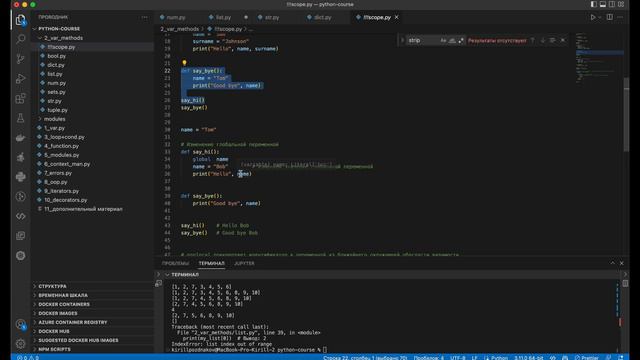Switch to the JUPYTER panel tab
The height and width of the screenshot is (360, 640).
(244, 263)
